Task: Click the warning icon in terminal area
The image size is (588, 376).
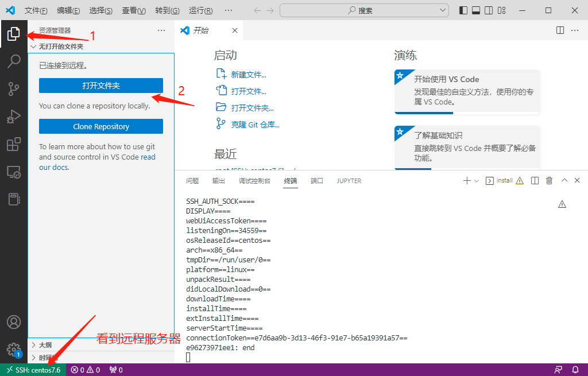Action: point(562,204)
